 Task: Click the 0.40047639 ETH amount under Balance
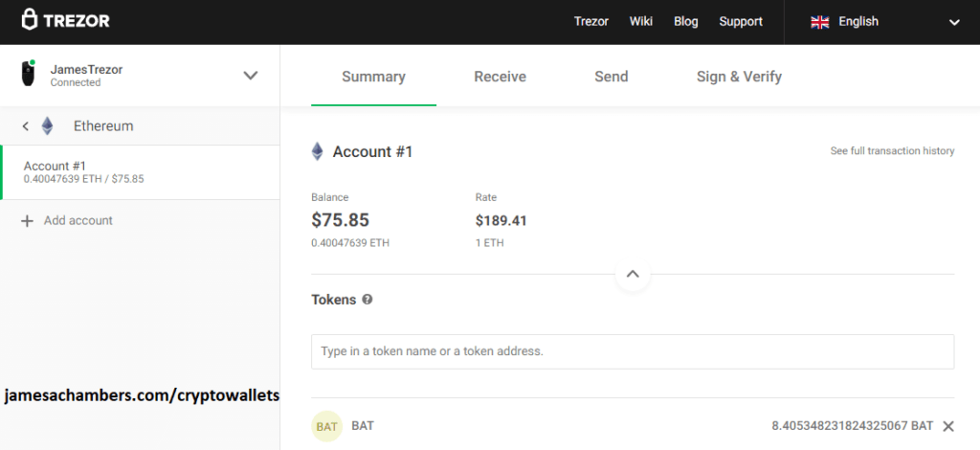coord(350,243)
